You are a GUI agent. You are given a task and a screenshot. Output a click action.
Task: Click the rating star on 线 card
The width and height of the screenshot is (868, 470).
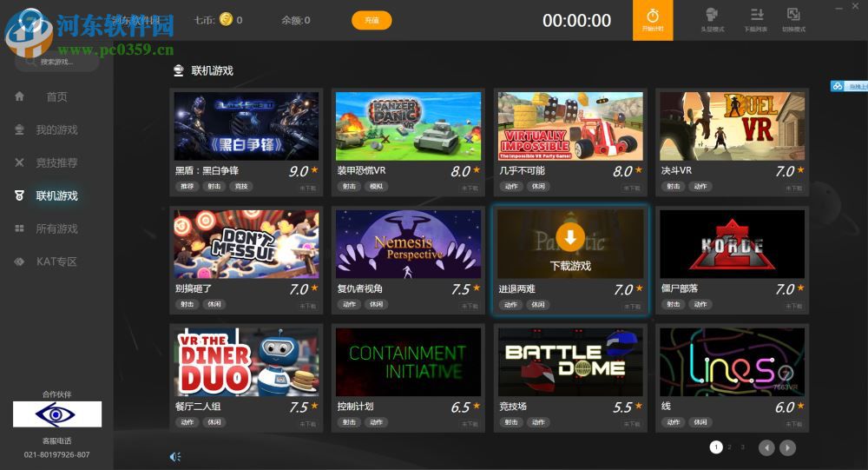(x=800, y=406)
